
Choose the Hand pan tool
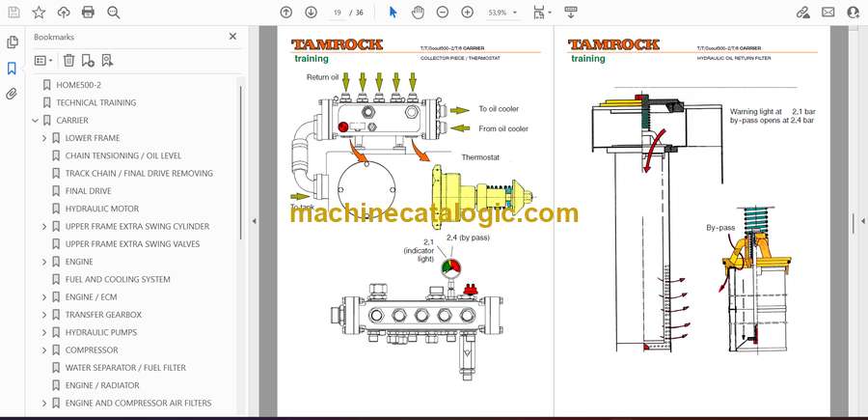pyautogui.click(x=418, y=13)
